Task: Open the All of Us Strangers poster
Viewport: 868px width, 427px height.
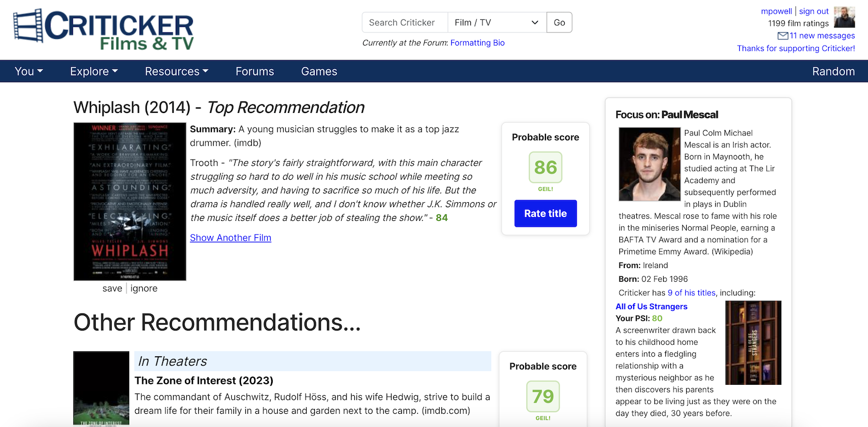Action: [752, 343]
